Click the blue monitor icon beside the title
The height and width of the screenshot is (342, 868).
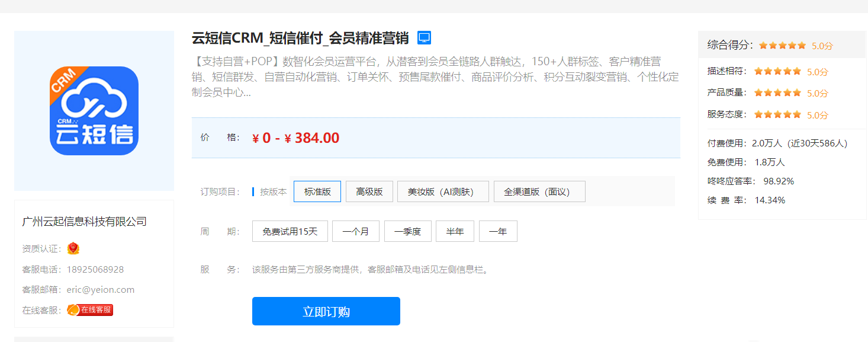[x=424, y=38]
